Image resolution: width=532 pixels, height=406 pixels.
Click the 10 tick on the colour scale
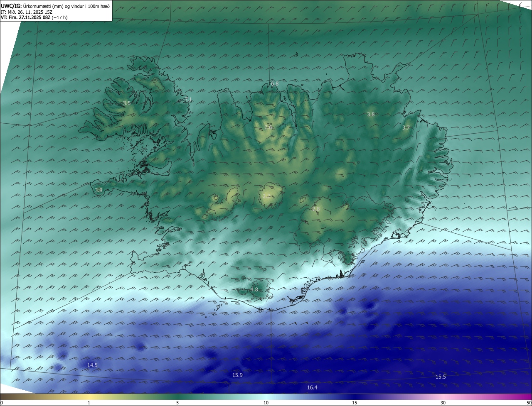click(x=266, y=403)
